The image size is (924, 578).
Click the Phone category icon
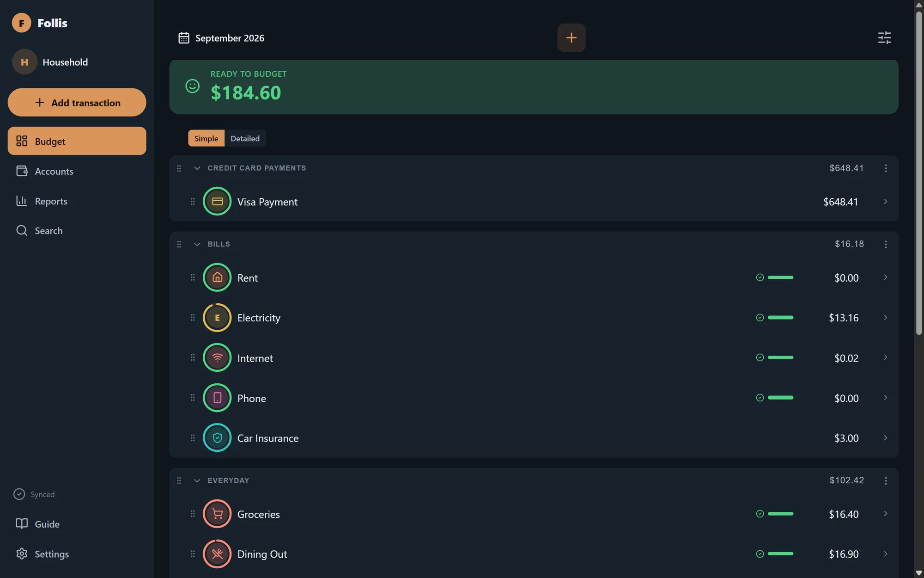point(217,398)
